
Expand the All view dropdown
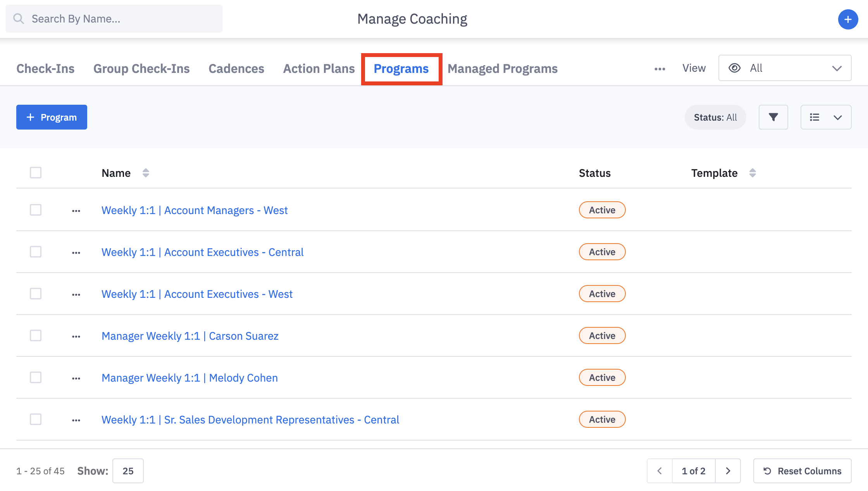tap(785, 68)
